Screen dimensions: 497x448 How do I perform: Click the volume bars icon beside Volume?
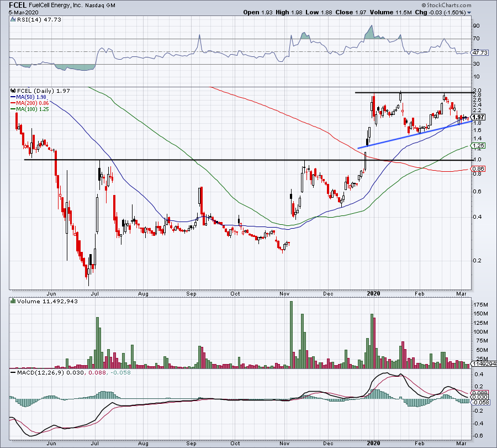[x=13, y=301]
